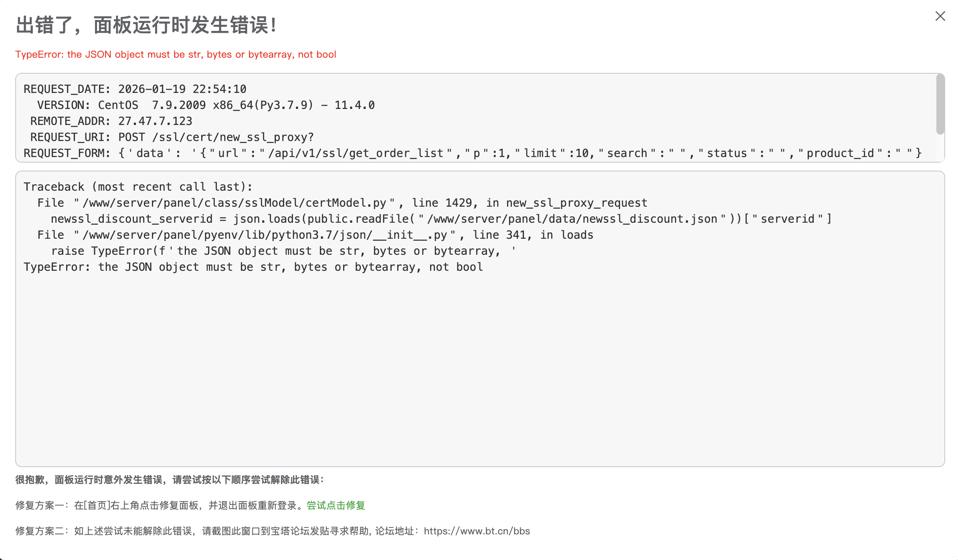
Task: Click the bold 很抱歉 apology text
Action: (170, 480)
